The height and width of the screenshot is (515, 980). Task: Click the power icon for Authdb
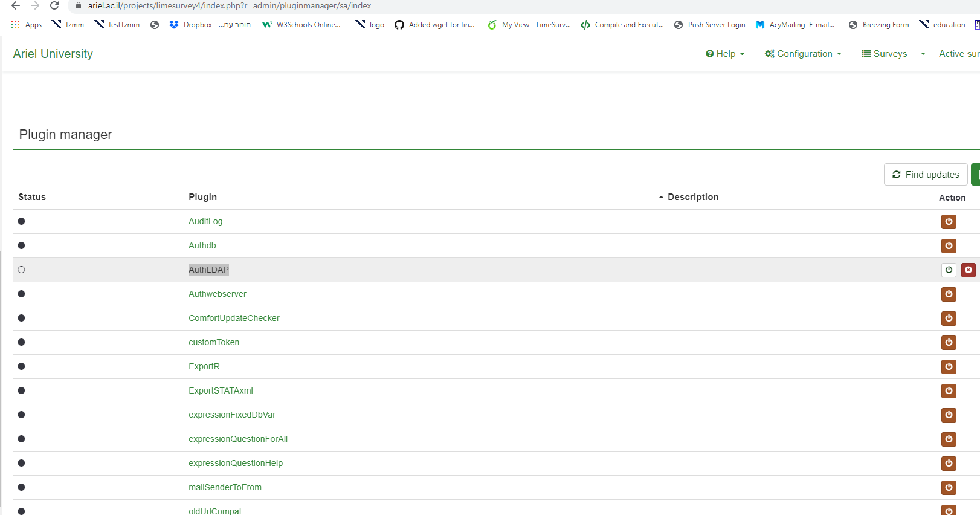click(949, 246)
